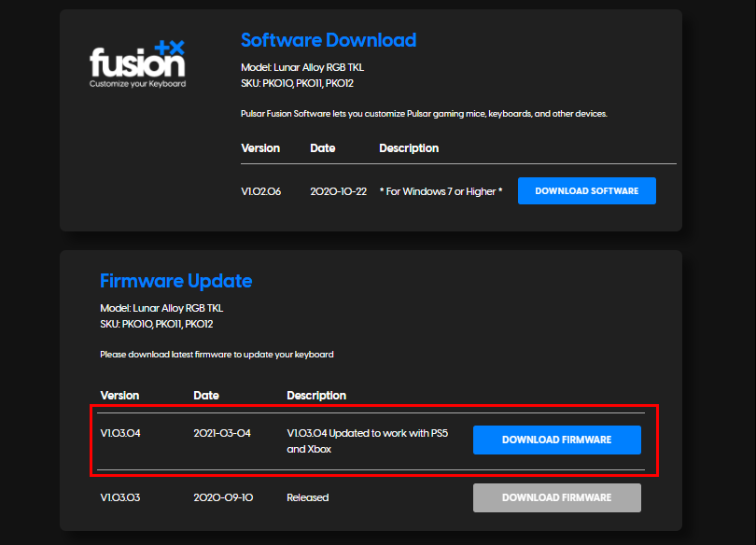Click Model line in Software Download section
This screenshot has width=756, height=545.
pos(302,67)
